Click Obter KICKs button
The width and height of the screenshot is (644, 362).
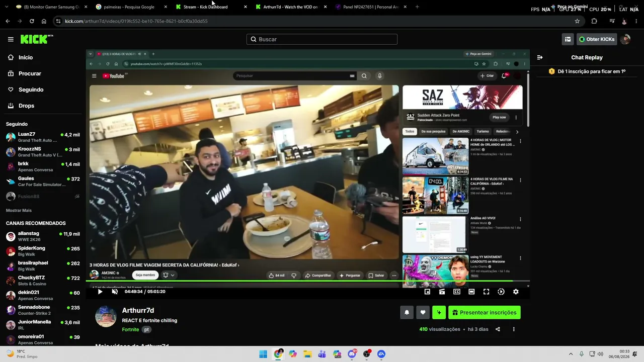pos(597,39)
